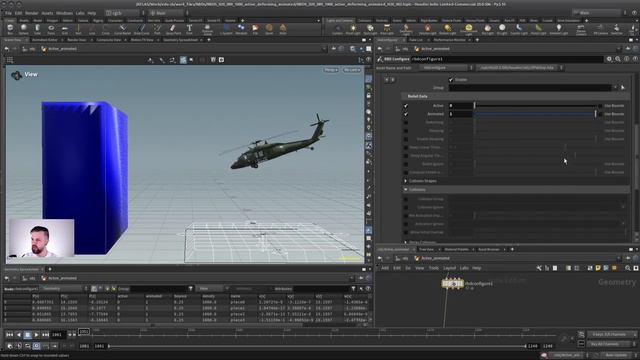Open the Group field dropdown arrow
Viewport: 640px width, 360px height.
pos(615,88)
